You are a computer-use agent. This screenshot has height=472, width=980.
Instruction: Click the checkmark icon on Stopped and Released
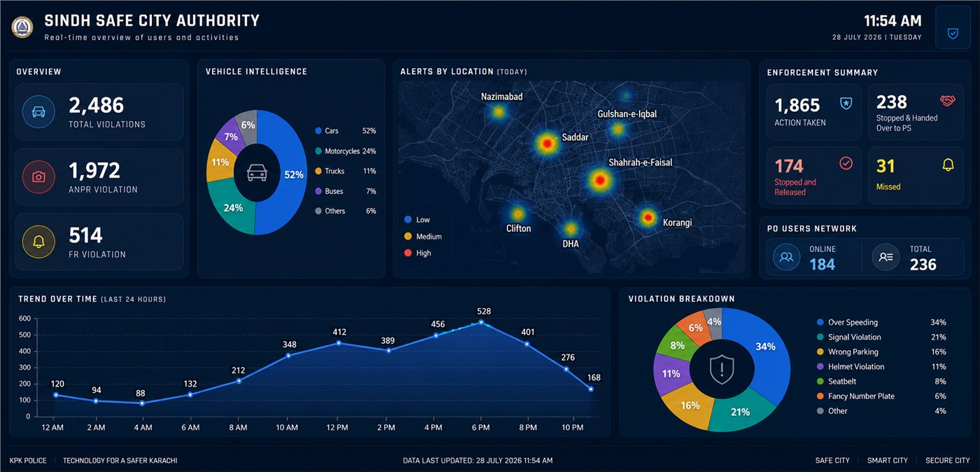(846, 163)
